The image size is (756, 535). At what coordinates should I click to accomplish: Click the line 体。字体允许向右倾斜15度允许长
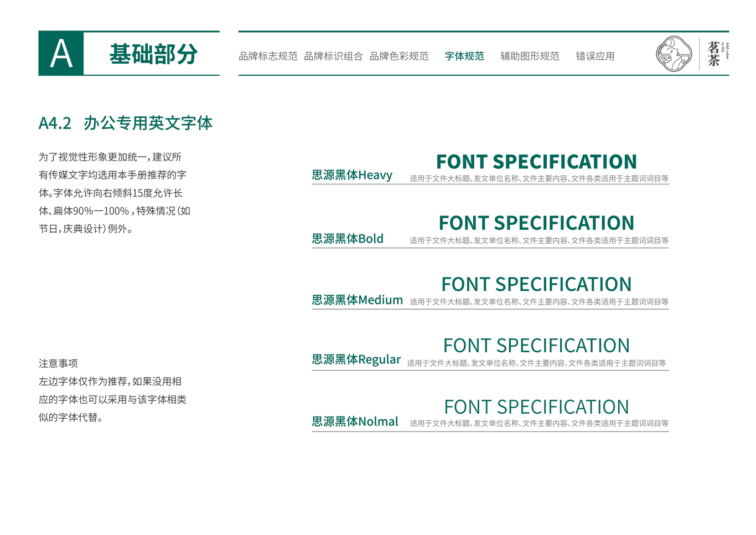pyautogui.click(x=111, y=193)
